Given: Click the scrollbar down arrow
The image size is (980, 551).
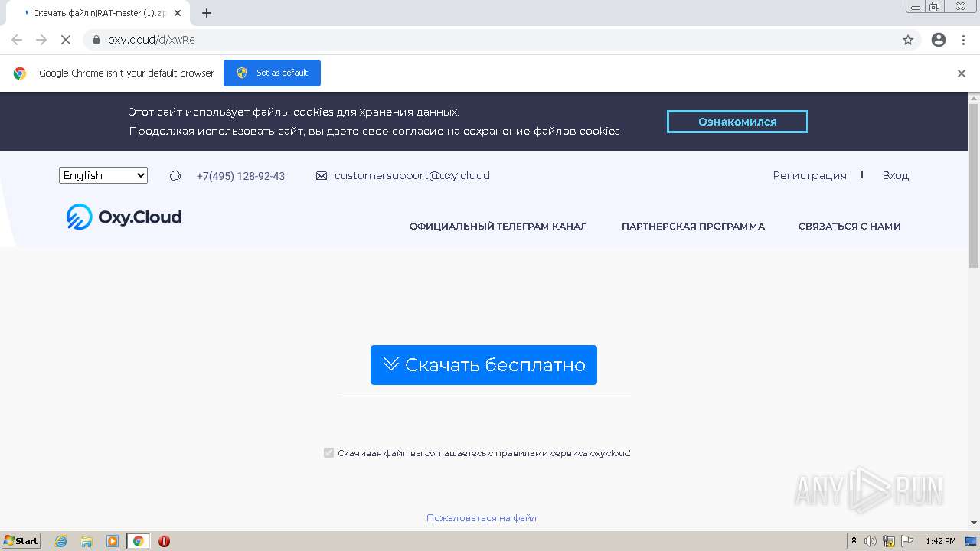Looking at the screenshot, I should click(974, 523).
